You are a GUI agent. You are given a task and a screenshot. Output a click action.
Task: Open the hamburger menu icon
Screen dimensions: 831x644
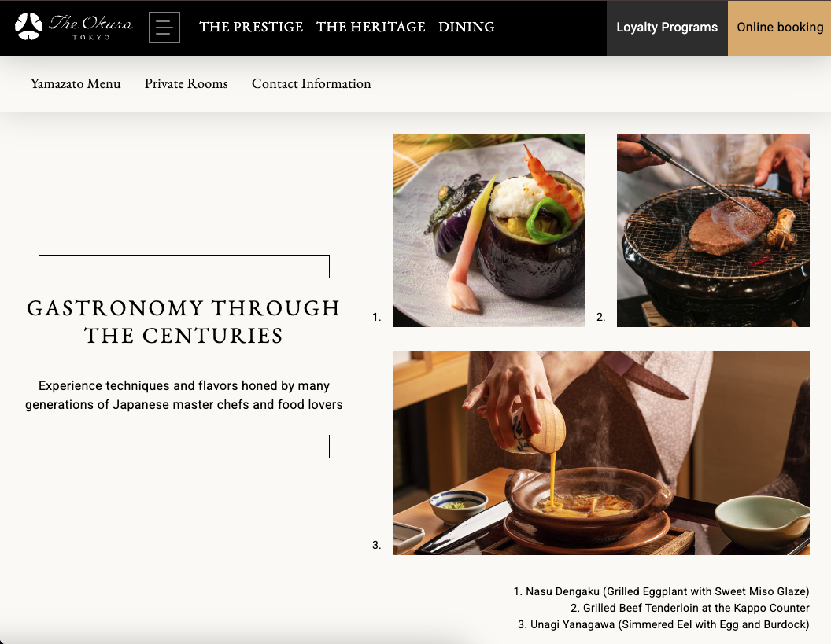pos(164,28)
